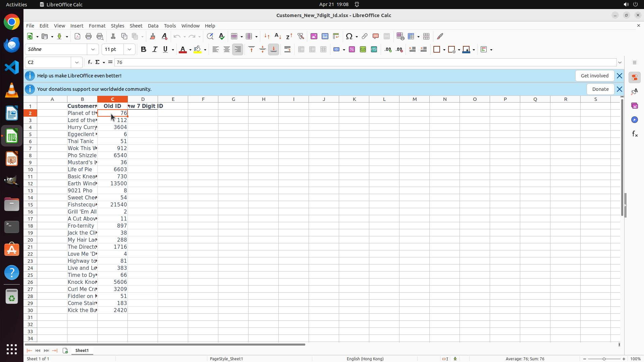Toggle italic formatting
This screenshot has width=644, height=362.
(155, 49)
